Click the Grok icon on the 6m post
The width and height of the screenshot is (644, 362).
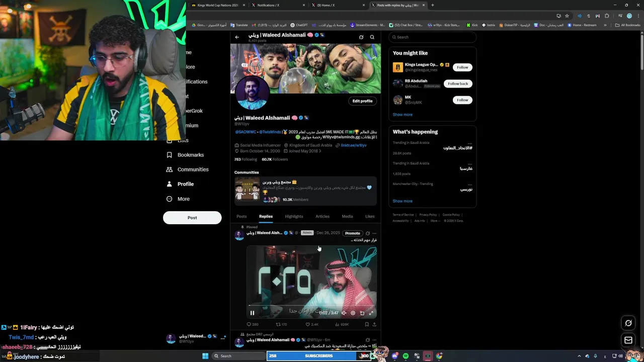(x=368, y=340)
